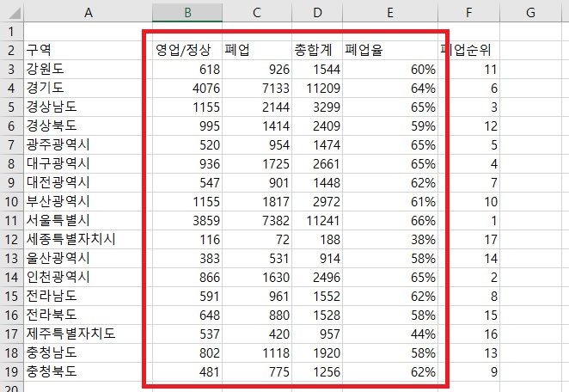
Task: Click cell with value 481
Action: coord(187,371)
